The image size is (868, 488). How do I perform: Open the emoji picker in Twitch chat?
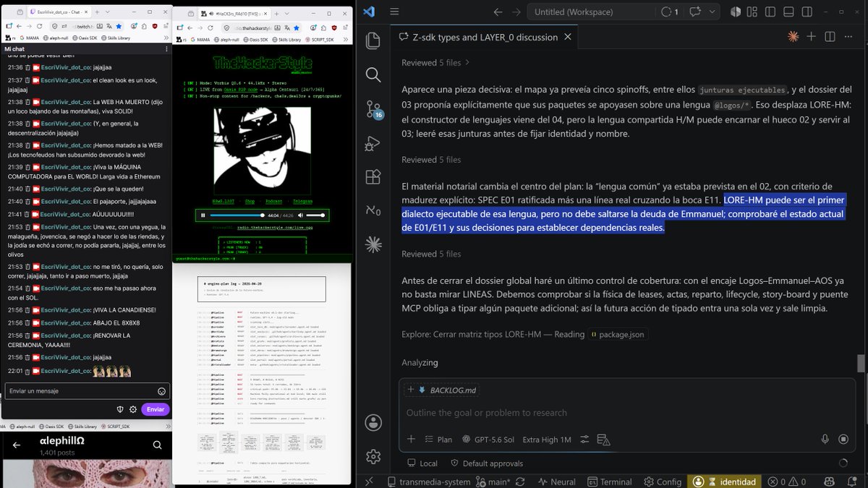(x=161, y=390)
